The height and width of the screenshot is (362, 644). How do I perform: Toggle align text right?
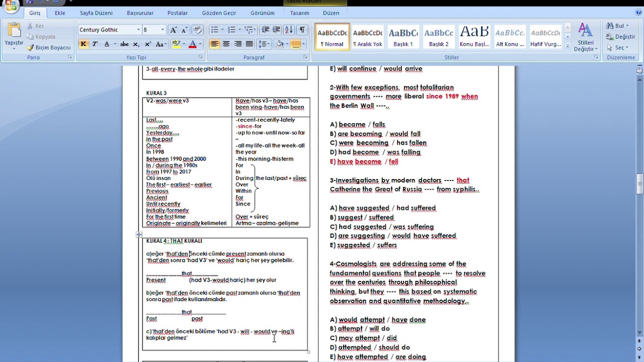pos(238,44)
